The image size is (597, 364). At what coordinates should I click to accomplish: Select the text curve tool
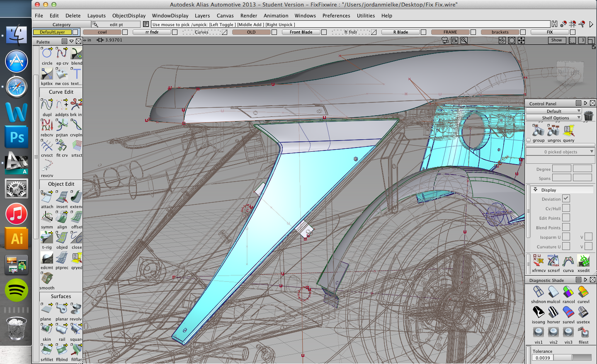click(76, 74)
